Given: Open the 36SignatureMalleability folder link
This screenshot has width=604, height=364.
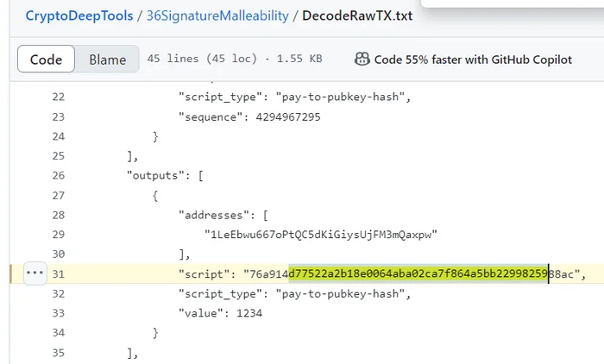Looking at the screenshot, I should [217, 16].
